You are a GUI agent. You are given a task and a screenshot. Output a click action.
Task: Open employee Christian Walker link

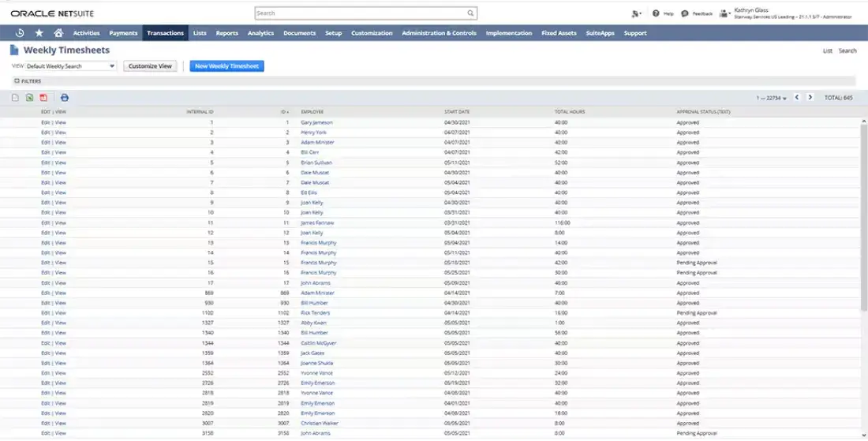[318, 424]
